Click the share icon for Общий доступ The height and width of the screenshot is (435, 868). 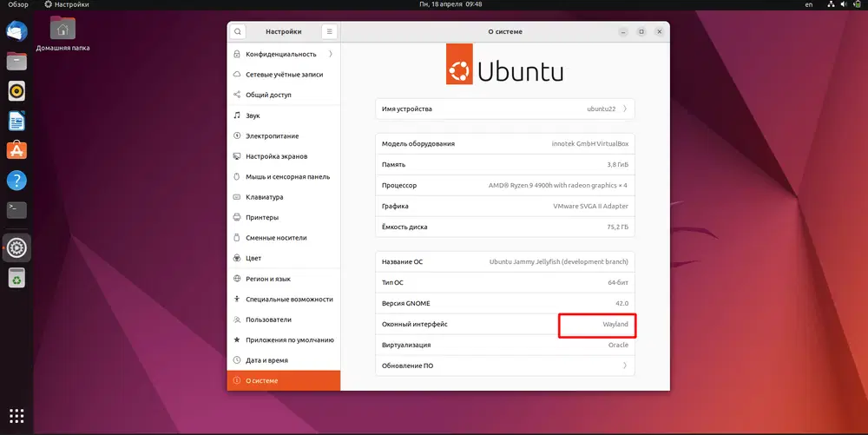[237, 95]
